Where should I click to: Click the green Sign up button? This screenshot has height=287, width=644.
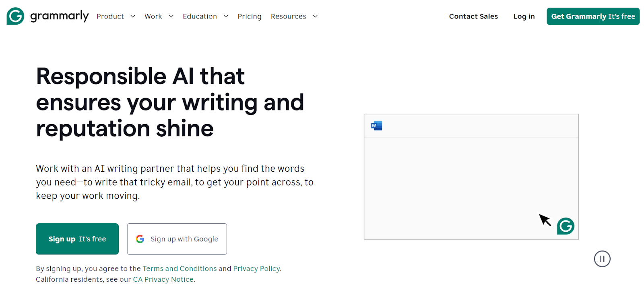pos(77,239)
